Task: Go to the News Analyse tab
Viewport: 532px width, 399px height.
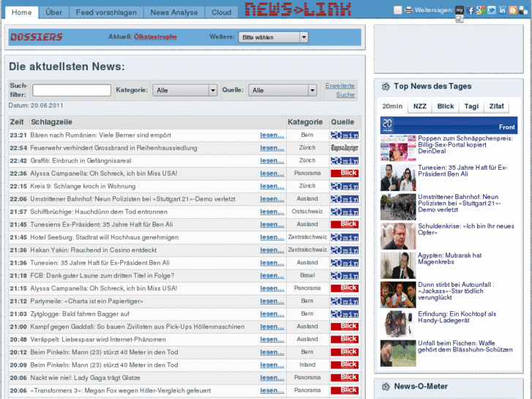Action: pos(174,12)
